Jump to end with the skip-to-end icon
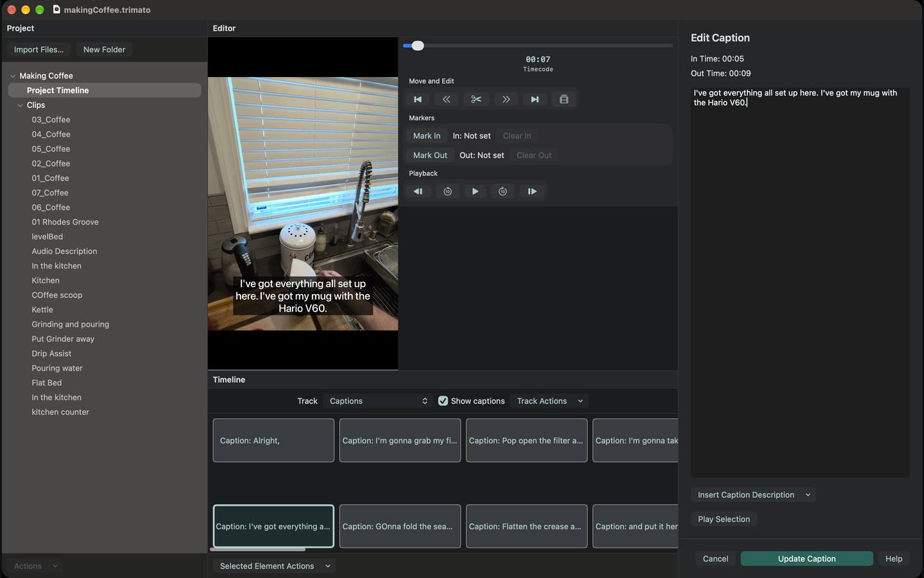Screen dimensions: 924x578 (535, 100)
